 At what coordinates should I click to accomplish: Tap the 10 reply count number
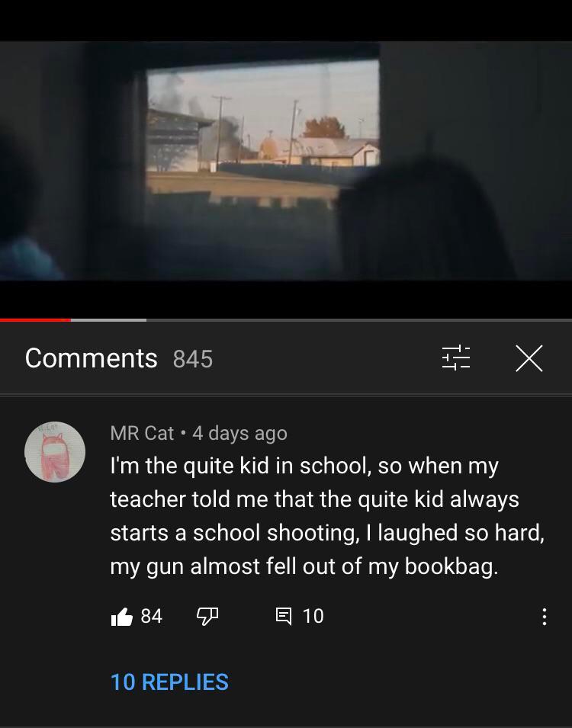click(313, 616)
